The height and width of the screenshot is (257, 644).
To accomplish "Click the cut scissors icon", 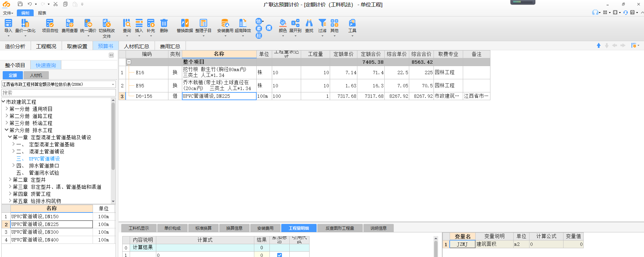I will 56,4.
